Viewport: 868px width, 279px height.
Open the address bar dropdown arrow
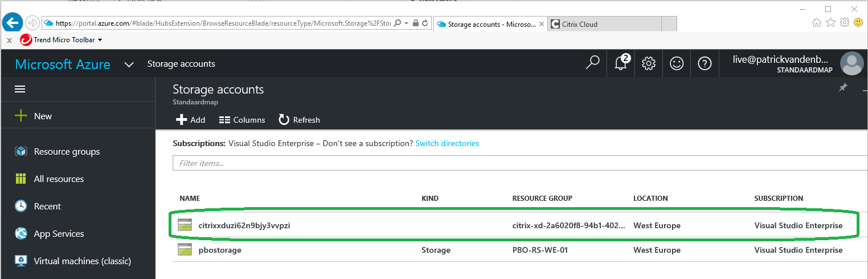click(406, 23)
